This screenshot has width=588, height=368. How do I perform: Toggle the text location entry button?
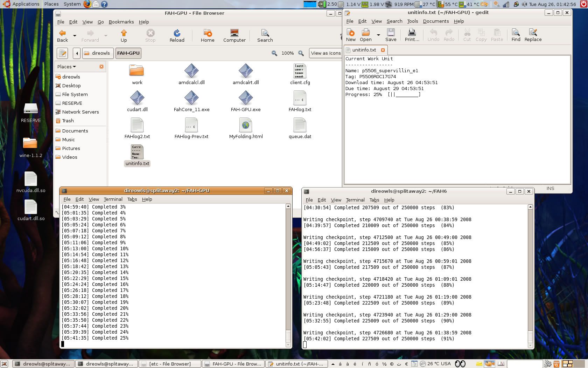tap(62, 53)
